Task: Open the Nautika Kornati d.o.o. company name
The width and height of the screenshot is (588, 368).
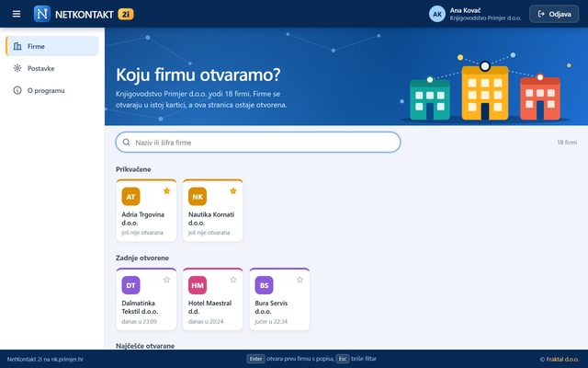Action: (x=211, y=219)
